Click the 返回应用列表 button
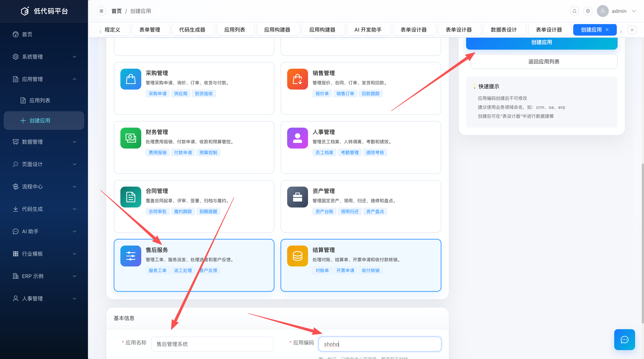 [544, 62]
